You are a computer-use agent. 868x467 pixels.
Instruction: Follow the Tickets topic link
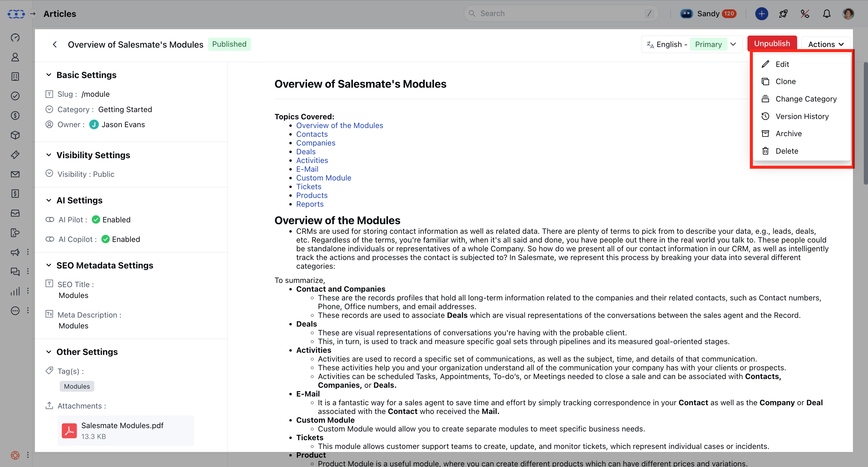point(309,187)
